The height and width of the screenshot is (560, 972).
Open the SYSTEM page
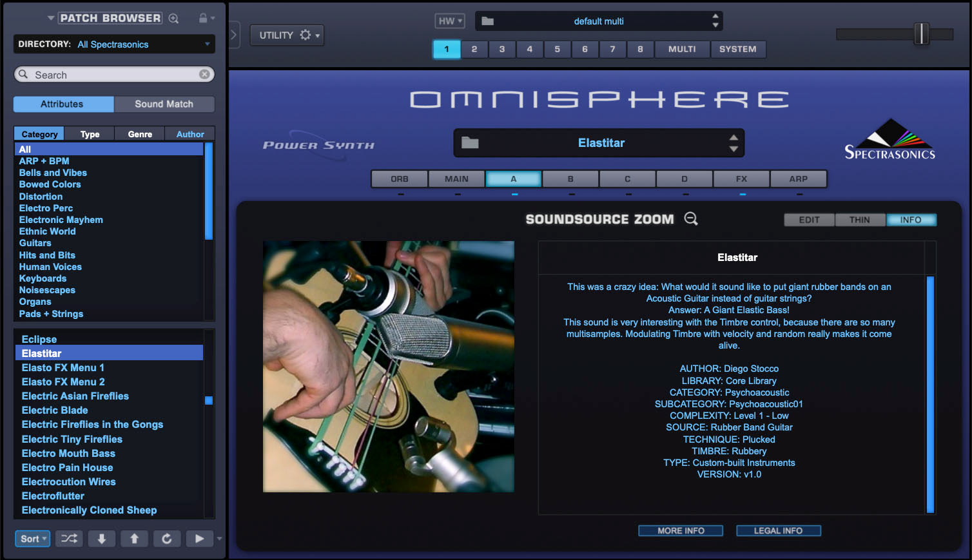[738, 49]
